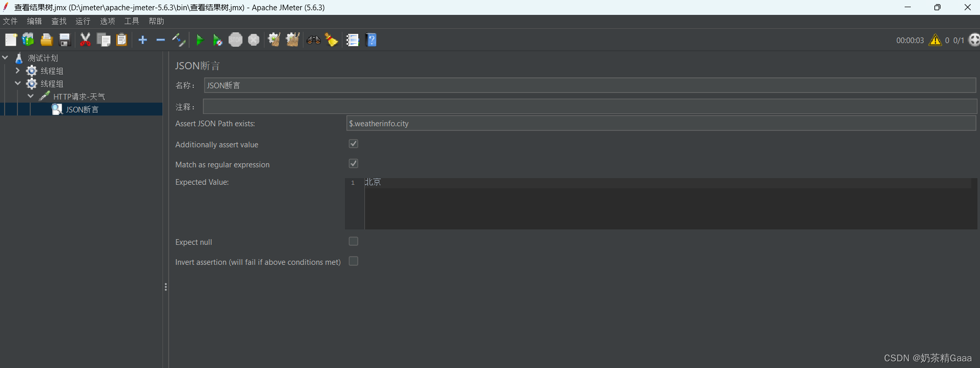Collapse the 测试计划 tree node arrow
Image resolution: width=980 pixels, height=368 pixels.
[x=5, y=58]
